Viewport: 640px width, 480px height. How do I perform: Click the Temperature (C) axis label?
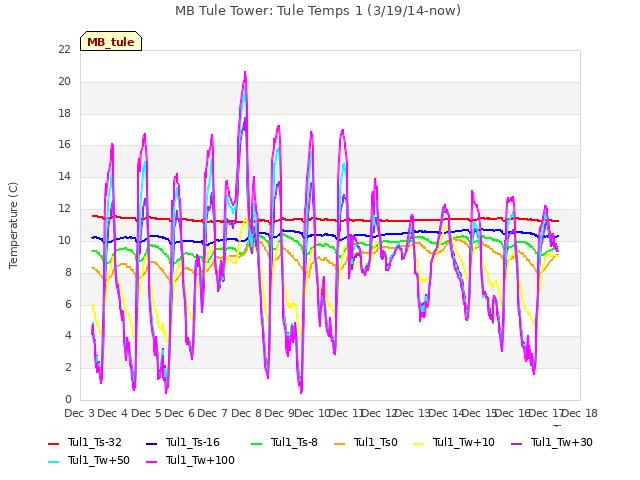pos(13,225)
